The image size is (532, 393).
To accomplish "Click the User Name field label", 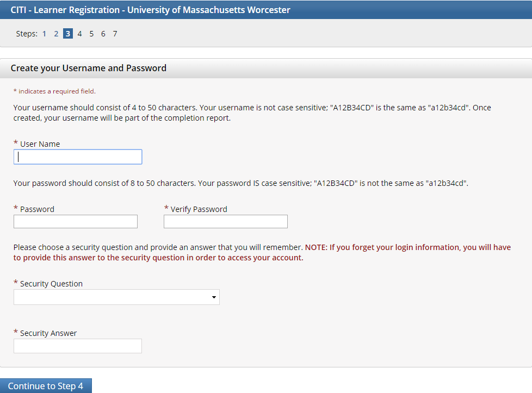I will [x=40, y=144].
